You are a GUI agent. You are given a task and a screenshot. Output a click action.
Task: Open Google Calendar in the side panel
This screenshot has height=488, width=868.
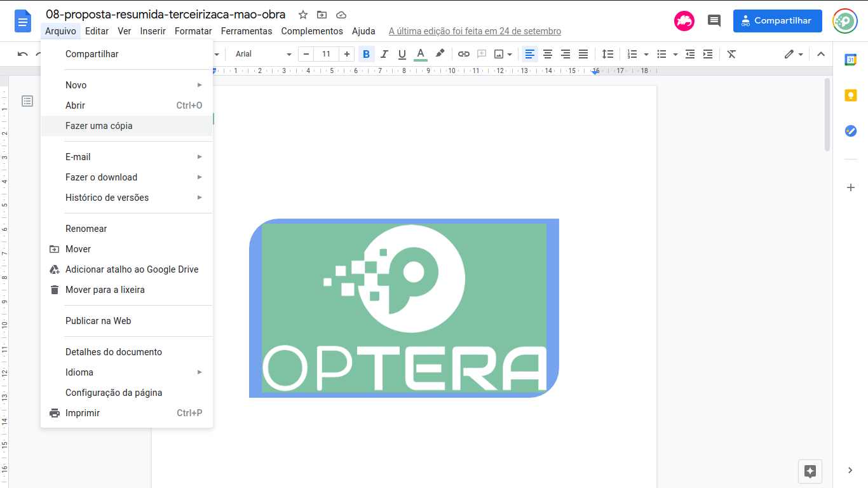pos(850,60)
